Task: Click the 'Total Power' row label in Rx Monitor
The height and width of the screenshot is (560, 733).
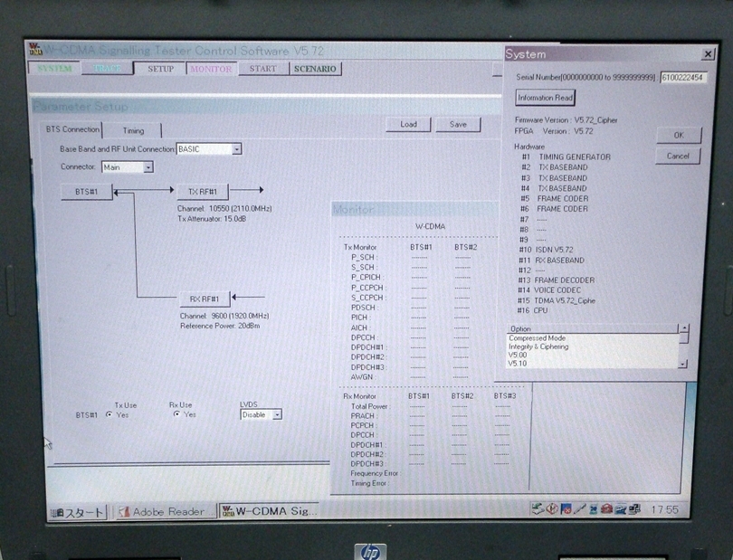Action: [x=369, y=407]
